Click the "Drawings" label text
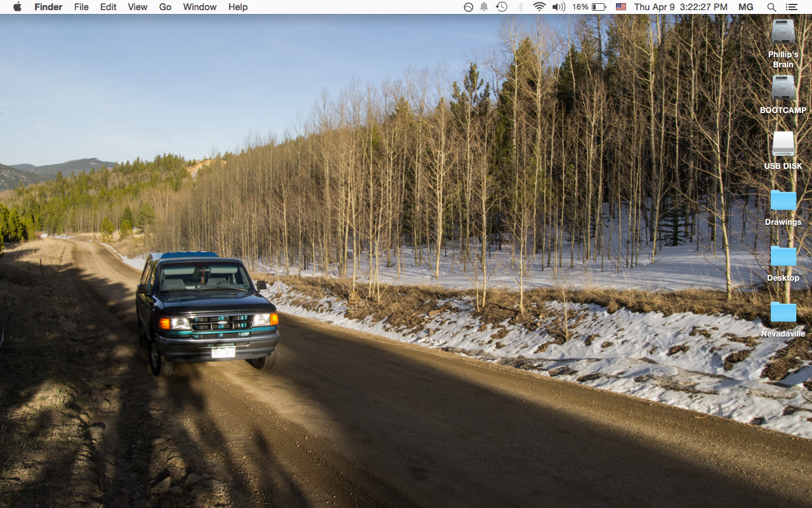Screen dimensions: 812x508 point(783,222)
